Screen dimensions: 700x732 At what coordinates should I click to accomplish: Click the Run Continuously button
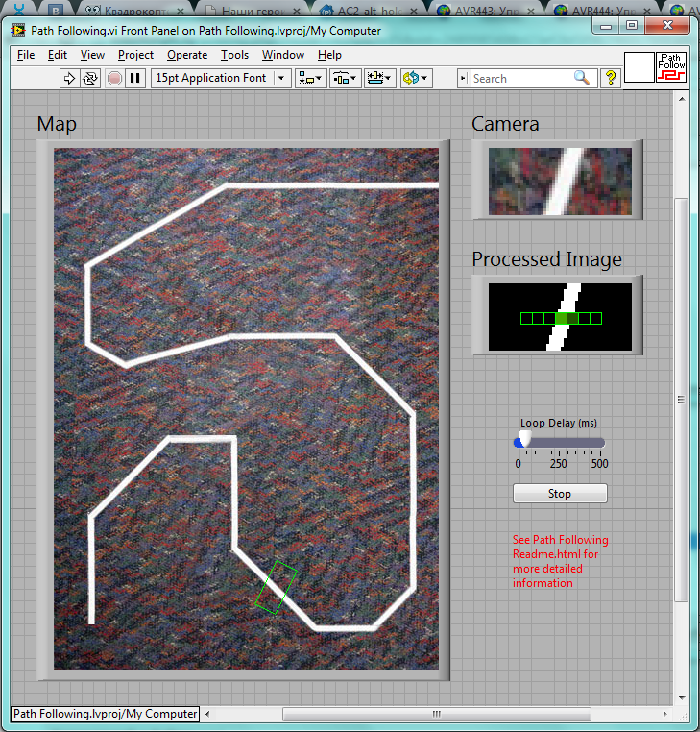pyautogui.click(x=90, y=79)
